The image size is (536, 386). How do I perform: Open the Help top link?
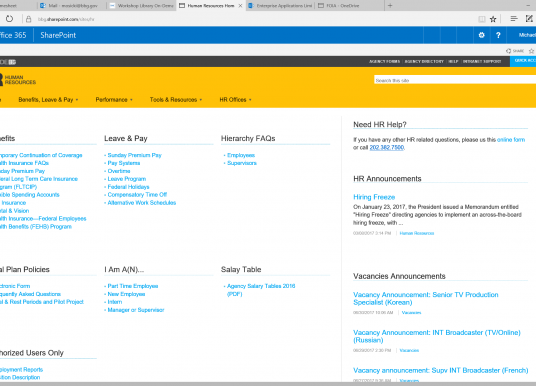[453, 62]
